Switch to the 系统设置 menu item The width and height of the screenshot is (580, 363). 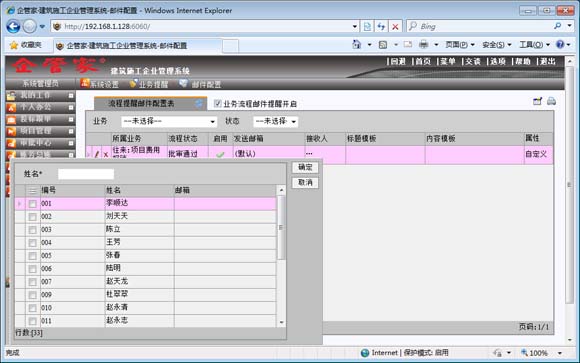(x=100, y=84)
